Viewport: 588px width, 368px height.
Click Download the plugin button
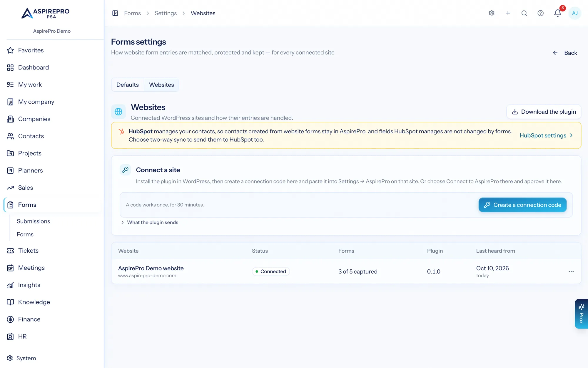544,112
